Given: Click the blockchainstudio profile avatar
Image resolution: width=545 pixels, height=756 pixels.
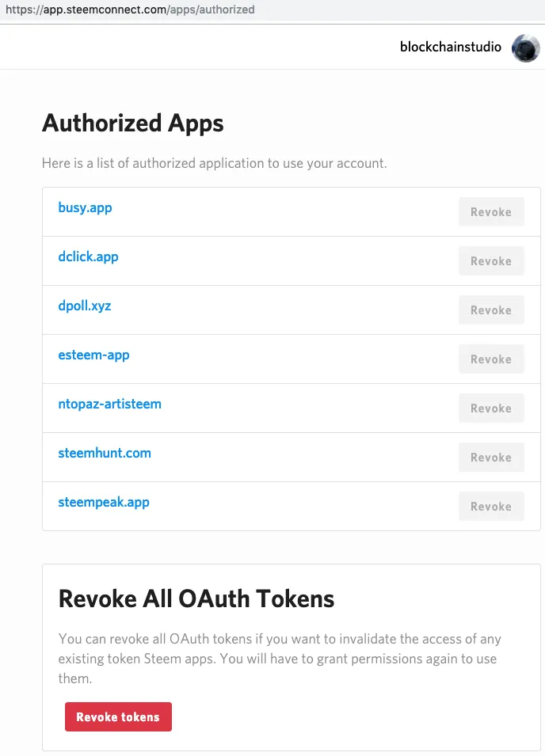Looking at the screenshot, I should [x=526, y=47].
